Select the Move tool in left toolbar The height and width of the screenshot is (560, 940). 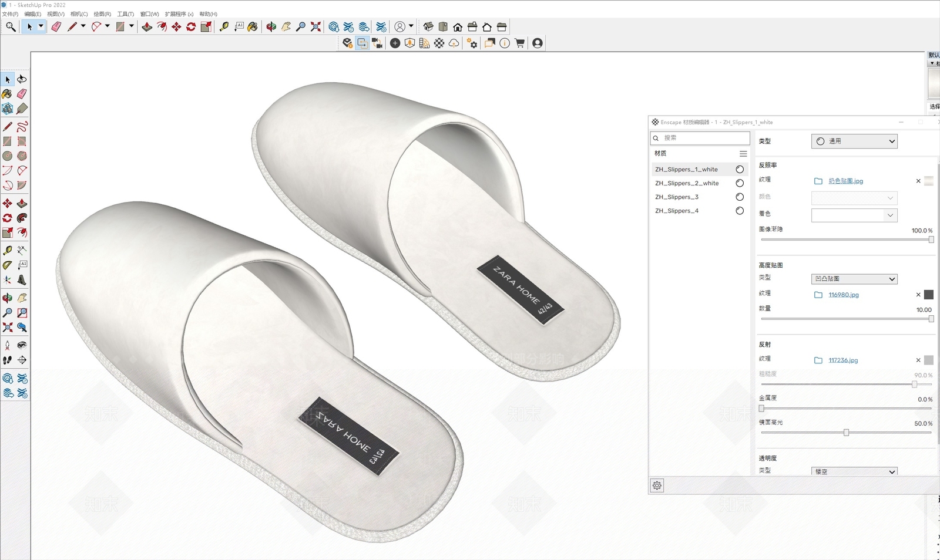tap(7, 203)
